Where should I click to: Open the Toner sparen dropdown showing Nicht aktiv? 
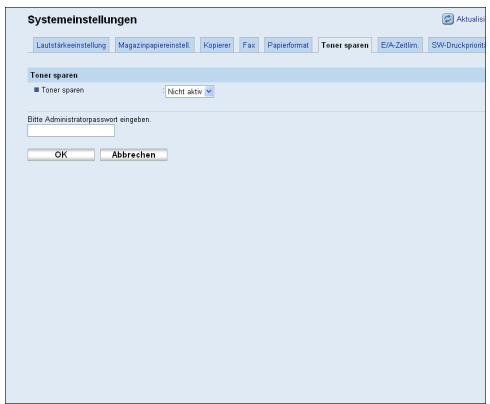point(190,91)
